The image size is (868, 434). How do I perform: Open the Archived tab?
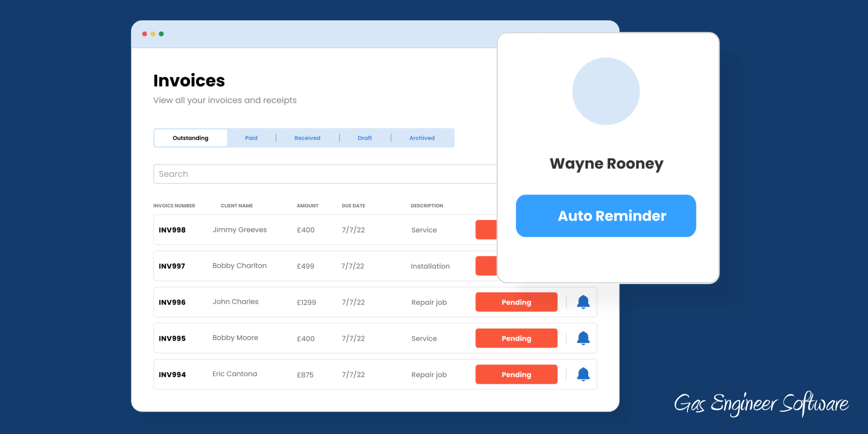422,138
